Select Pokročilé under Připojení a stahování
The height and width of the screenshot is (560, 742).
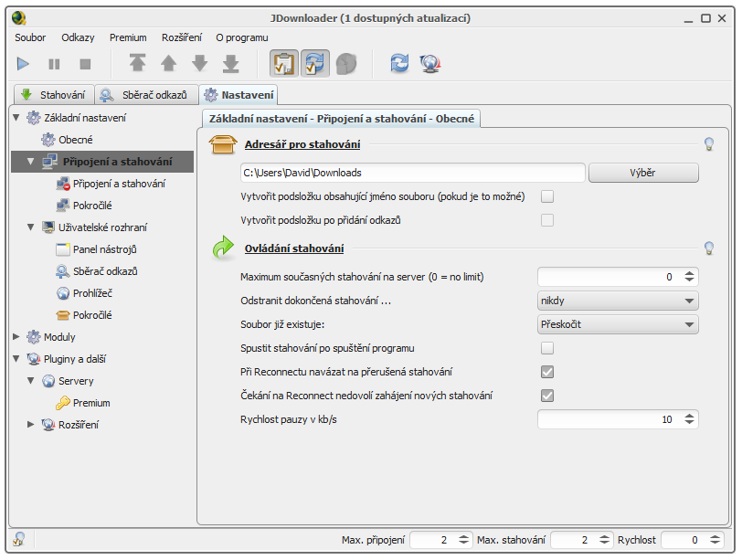tap(84, 206)
